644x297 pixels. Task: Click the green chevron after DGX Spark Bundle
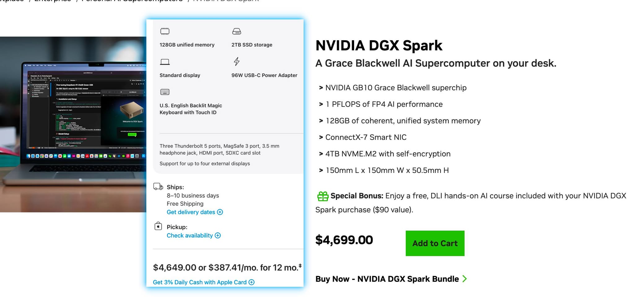[464, 279]
